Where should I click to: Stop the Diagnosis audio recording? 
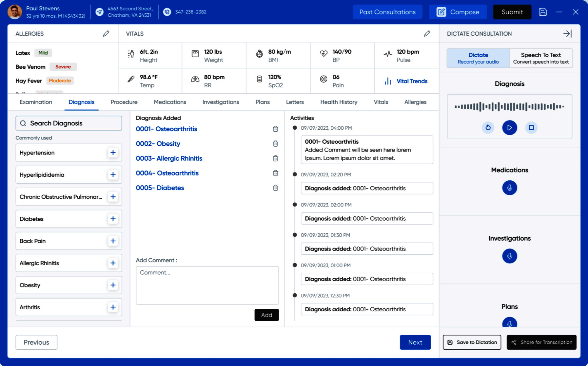(531, 128)
